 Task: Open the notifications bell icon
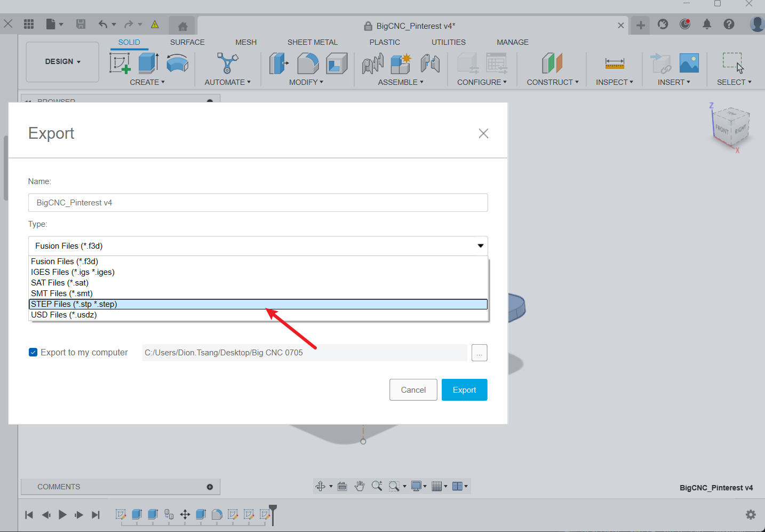[x=707, y=24]
